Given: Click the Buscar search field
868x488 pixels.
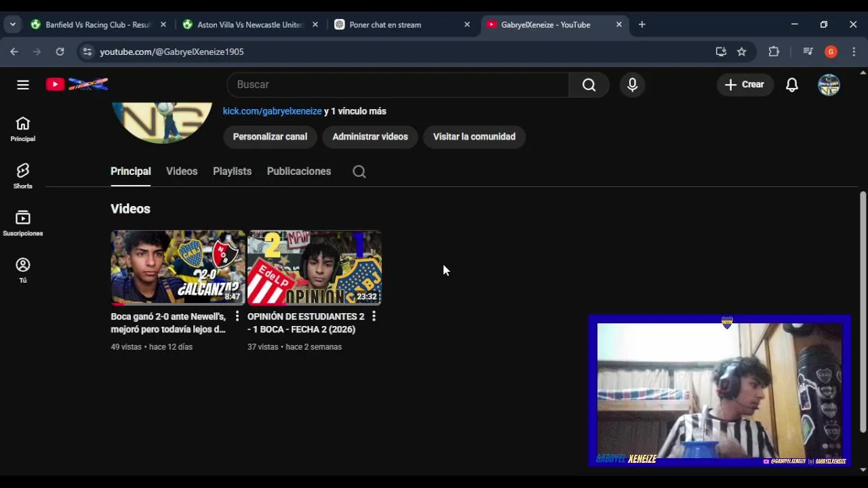Looking at the screenshot, I should [x=398, y=85].
